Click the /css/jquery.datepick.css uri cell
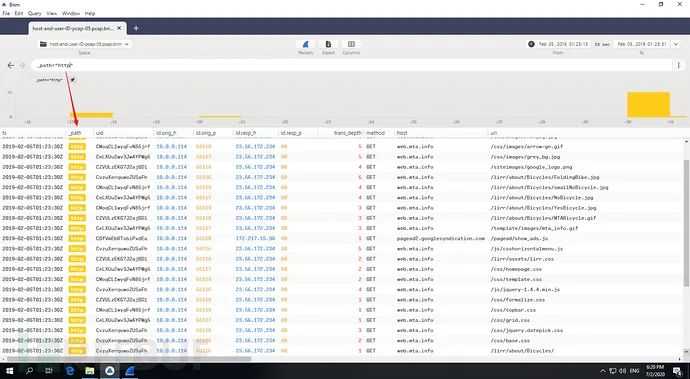The width and height of the screenshot is (690, 379). [527, 331]
